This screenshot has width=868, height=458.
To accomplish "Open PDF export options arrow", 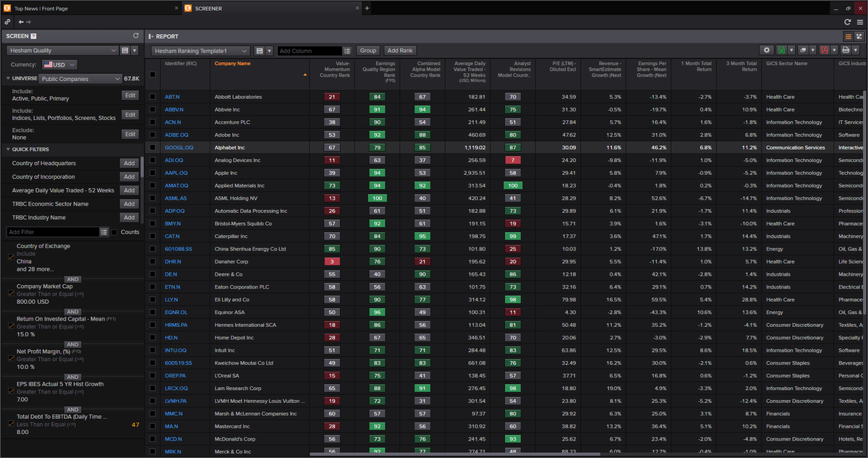I will [x=833, y=51].
